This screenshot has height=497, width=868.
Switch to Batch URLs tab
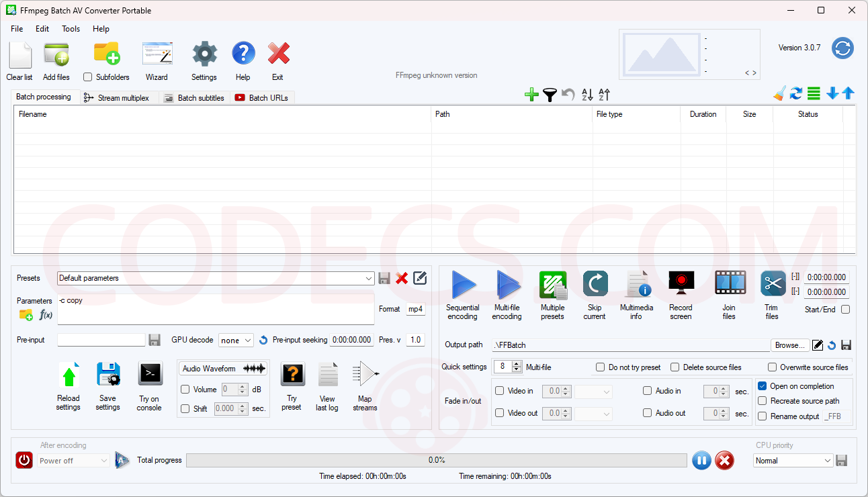point(262,98)
